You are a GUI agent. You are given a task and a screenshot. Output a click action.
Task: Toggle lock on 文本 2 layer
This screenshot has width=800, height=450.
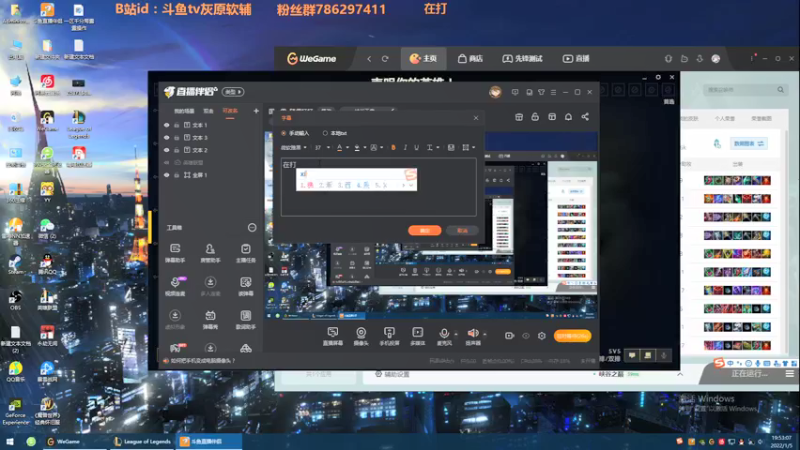click(177, 150)
